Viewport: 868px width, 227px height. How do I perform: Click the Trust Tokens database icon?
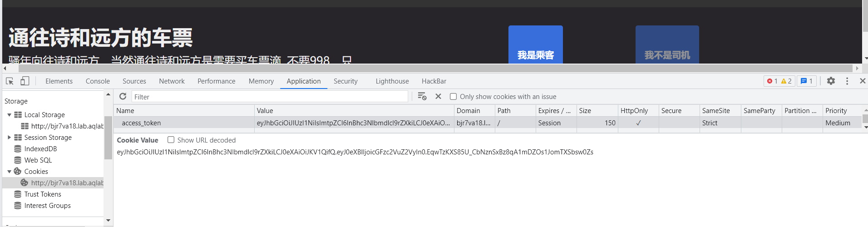(18, 194)
